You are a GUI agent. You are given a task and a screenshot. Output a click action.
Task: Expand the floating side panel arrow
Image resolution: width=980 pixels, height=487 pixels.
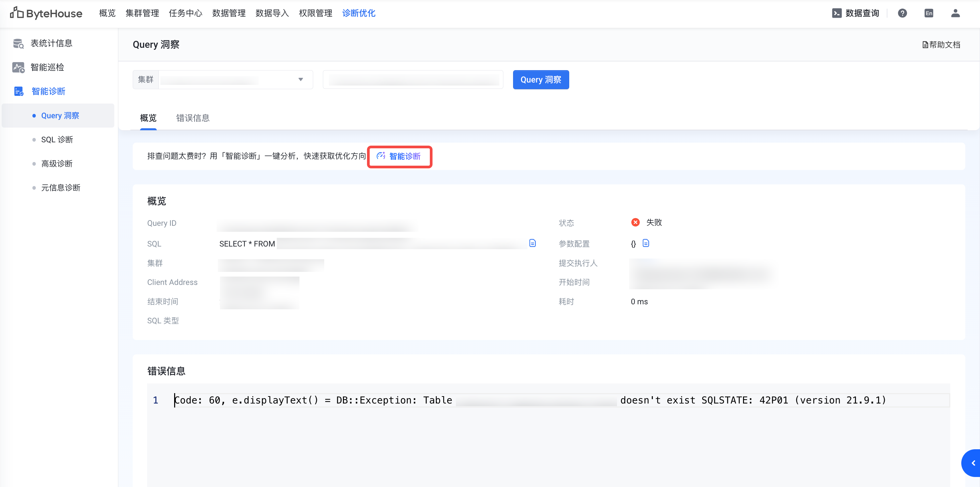pos(973,463)
